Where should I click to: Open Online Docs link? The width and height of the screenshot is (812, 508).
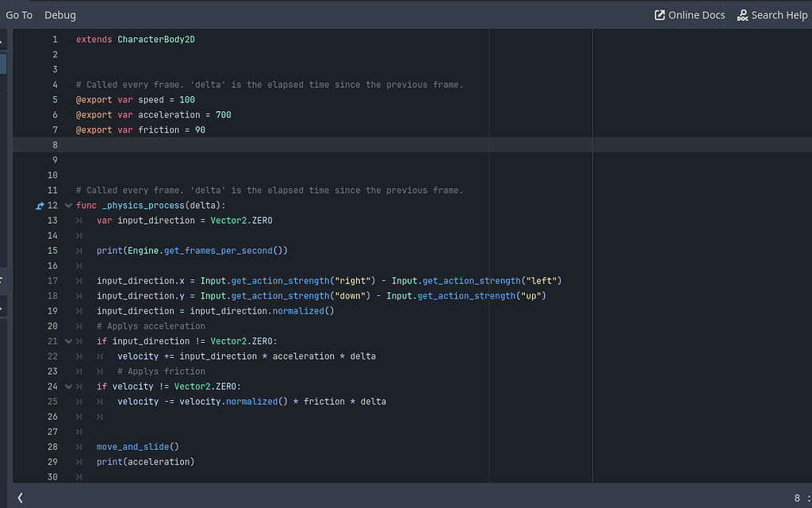(x=690, y=15)
